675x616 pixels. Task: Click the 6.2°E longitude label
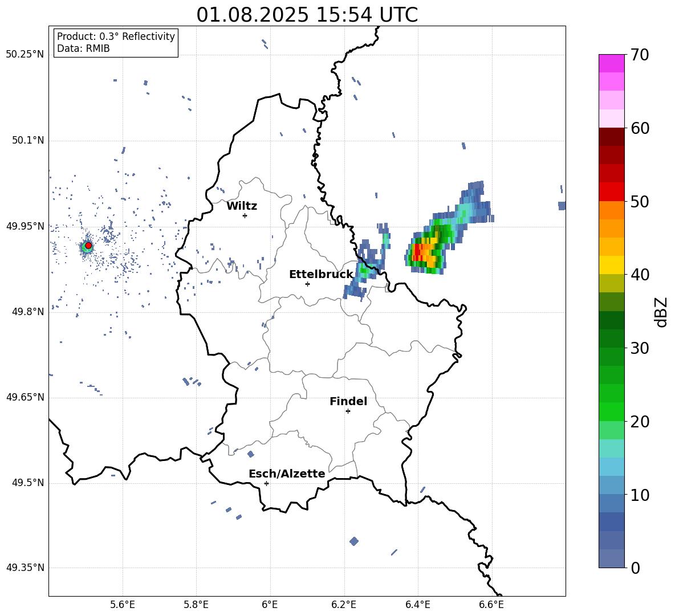tap(344, 605)
